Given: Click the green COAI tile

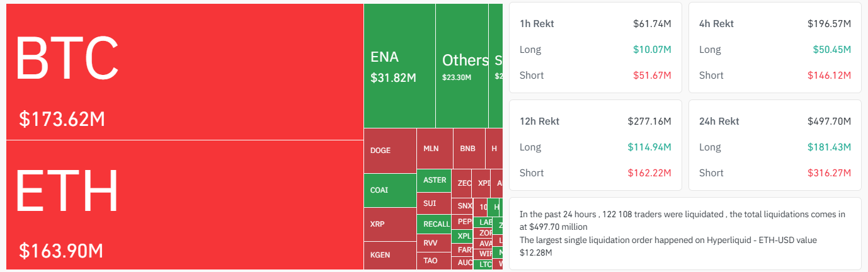Looking at the screenshot, I should (x=390, y=190).
